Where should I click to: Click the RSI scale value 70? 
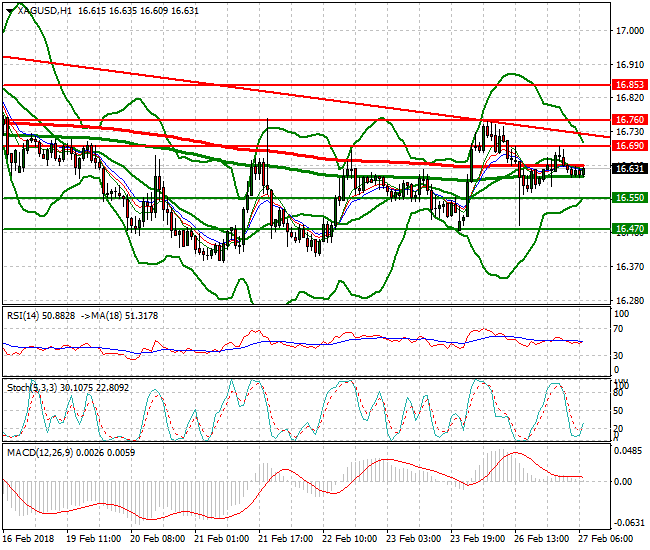618,329
